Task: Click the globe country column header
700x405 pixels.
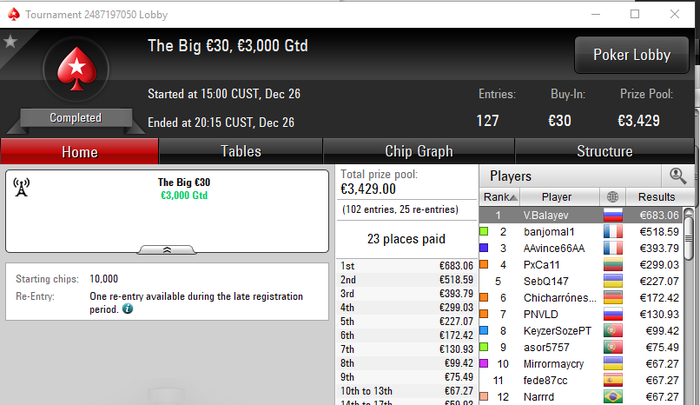Action: pyautogui.click(x=612, y=197)
